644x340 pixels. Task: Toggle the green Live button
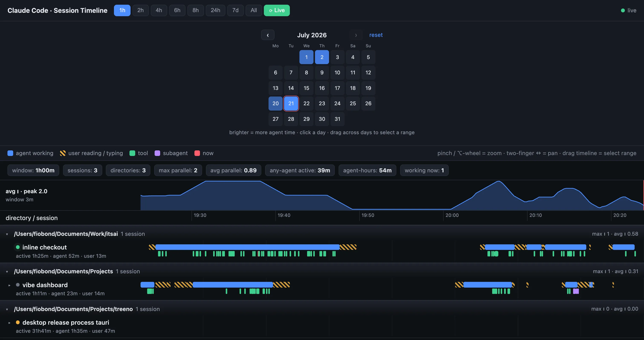(x=277, y=10)
